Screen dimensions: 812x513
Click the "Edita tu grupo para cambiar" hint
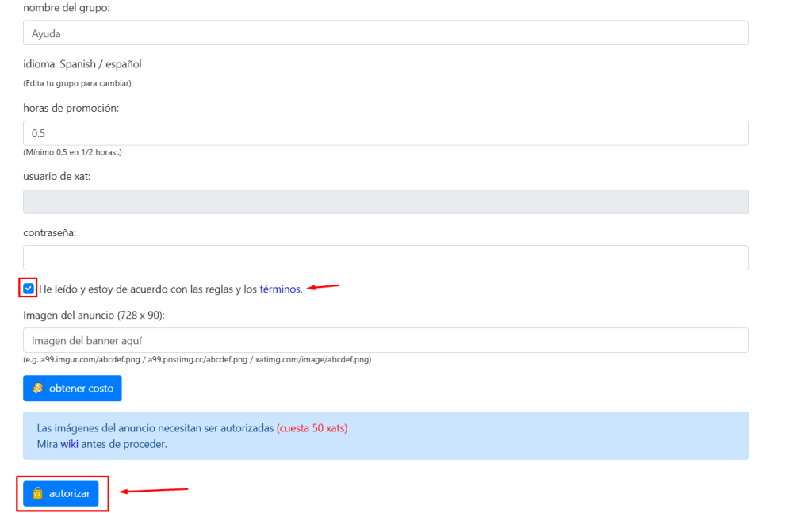(77, 83)
